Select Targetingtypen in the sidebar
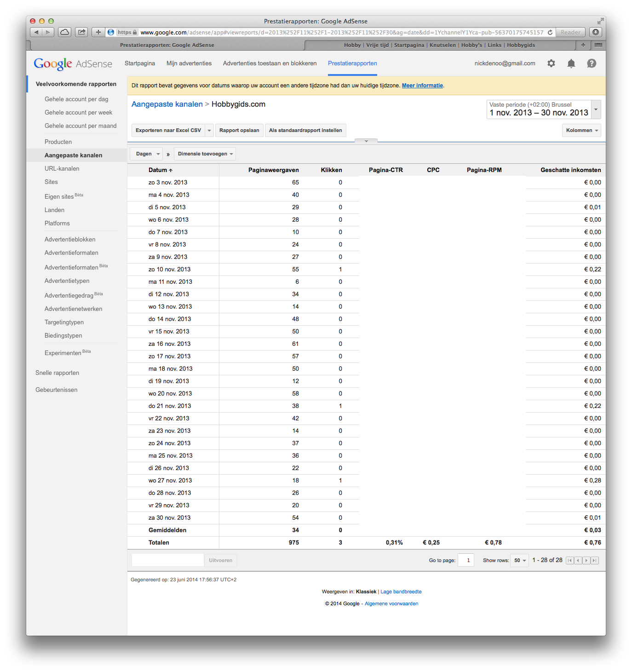This screenshot has height=672, width=632. tap(64, 322)
